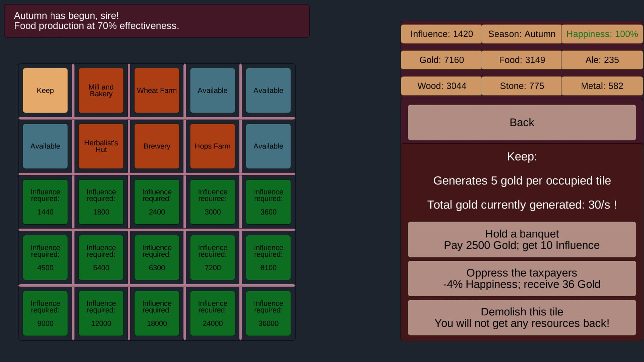Click the Ale: 235 resource label

(x=602, y=60)
